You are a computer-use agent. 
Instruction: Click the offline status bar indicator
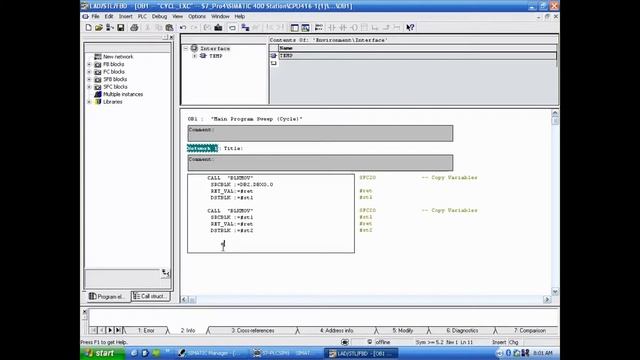click(x=379, y=342)
